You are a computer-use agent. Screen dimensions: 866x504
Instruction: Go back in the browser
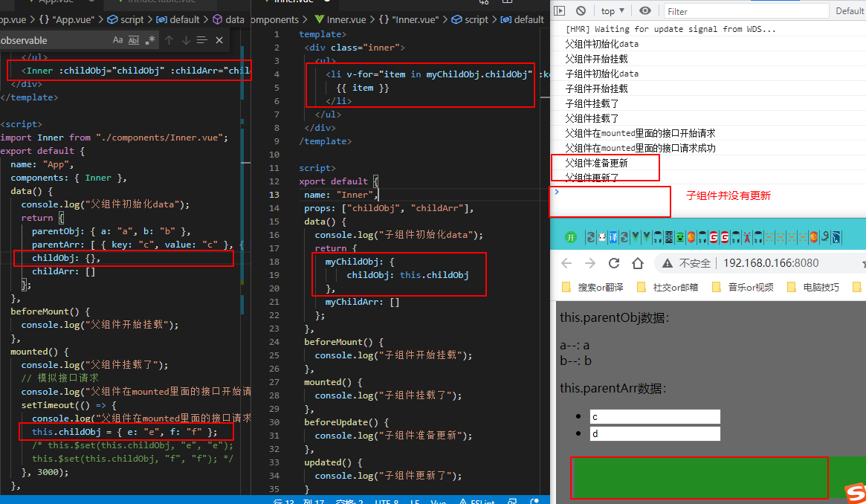(x=566, y=263)
